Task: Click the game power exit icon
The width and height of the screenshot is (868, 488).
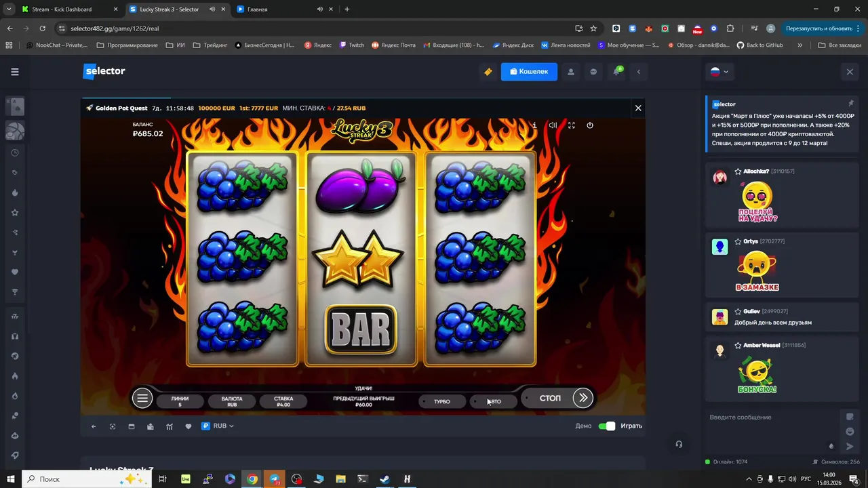Action: (x=590, y=125)
